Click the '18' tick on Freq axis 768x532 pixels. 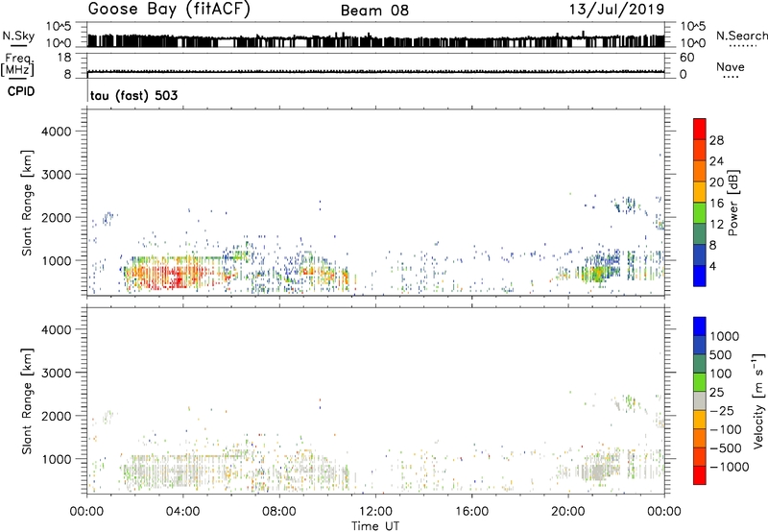click(64, 58)
